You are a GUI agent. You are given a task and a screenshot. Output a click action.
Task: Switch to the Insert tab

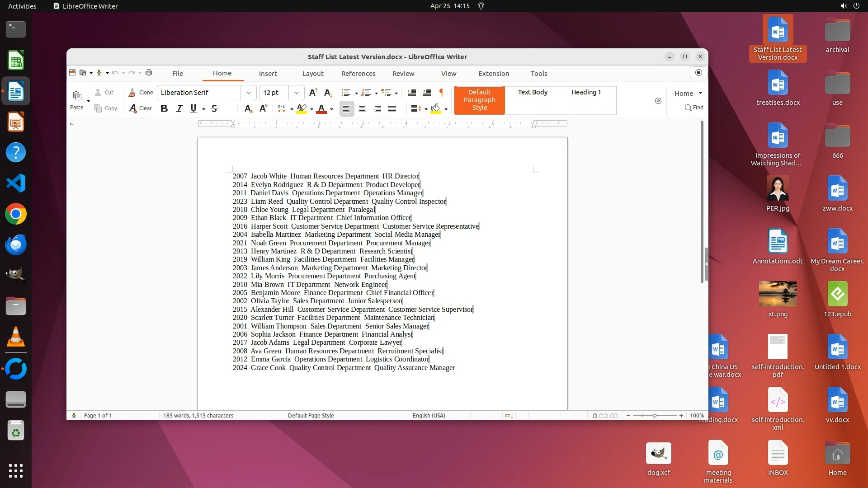(x=268, y=74)
